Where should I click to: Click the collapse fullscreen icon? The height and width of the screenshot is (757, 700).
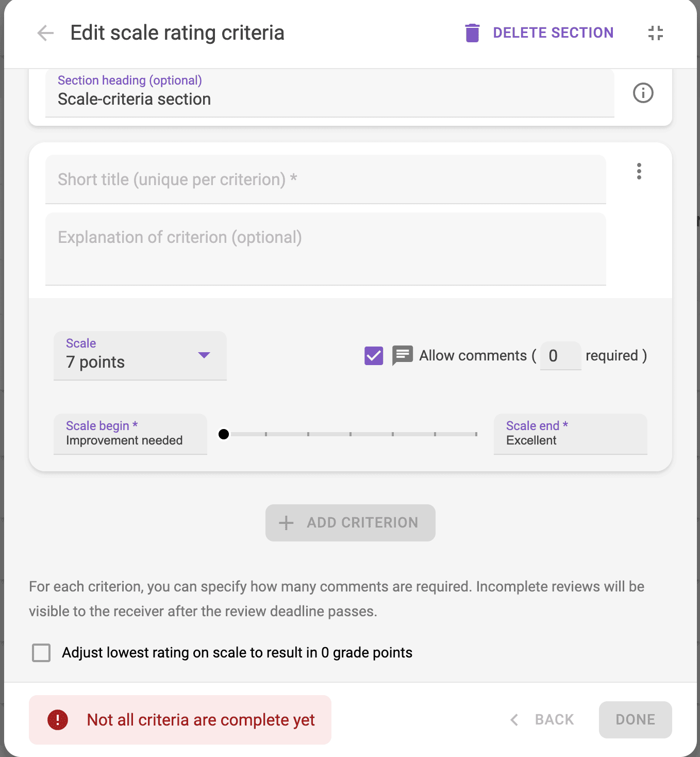tap(655, 33)
